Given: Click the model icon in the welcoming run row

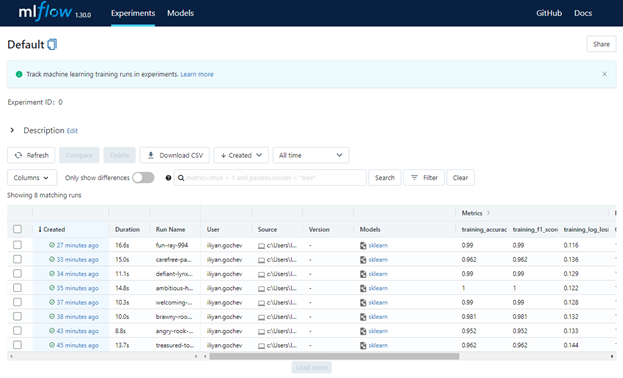Looking at the screenshot, I should [x=363, y=303].
